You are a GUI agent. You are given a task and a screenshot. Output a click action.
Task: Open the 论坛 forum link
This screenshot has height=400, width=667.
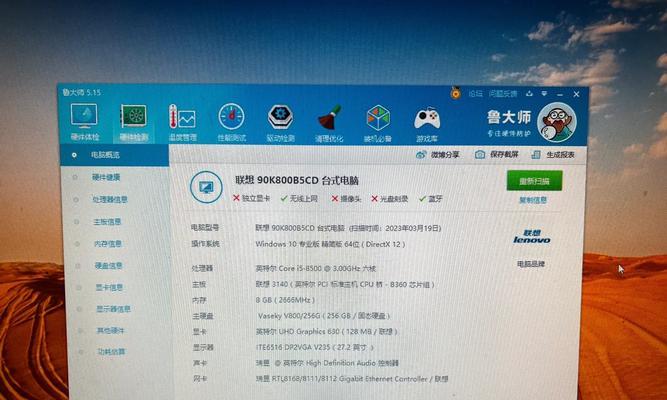(x=475, y=94)
